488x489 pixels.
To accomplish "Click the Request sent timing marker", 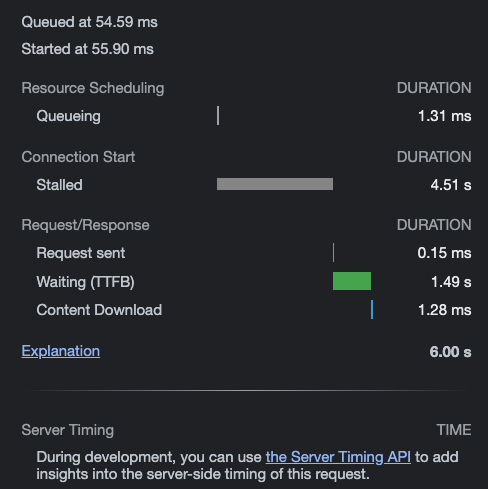I will 333,253.
